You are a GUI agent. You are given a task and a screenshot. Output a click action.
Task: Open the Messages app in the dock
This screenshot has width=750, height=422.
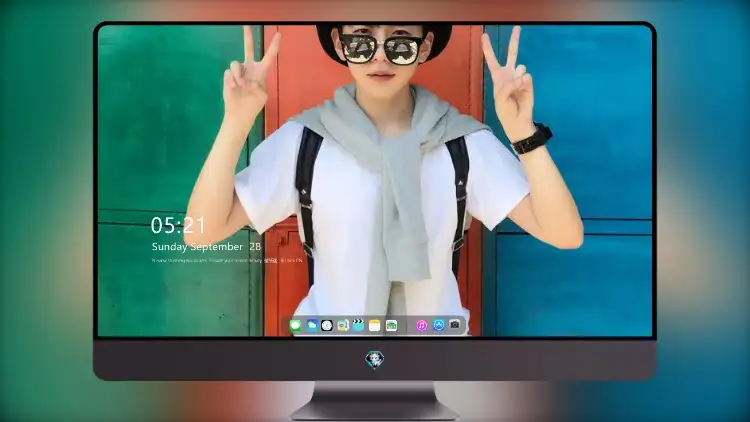[295, 325]
